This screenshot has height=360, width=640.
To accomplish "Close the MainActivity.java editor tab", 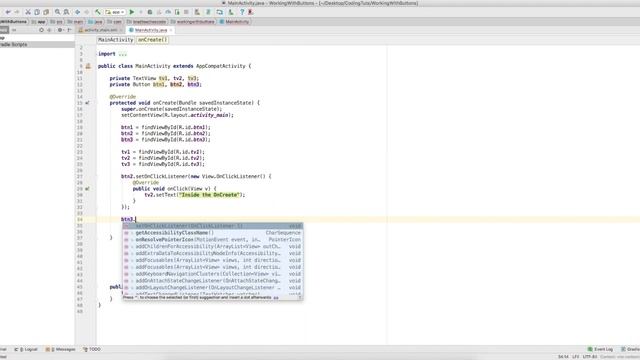I will (171, 30).
